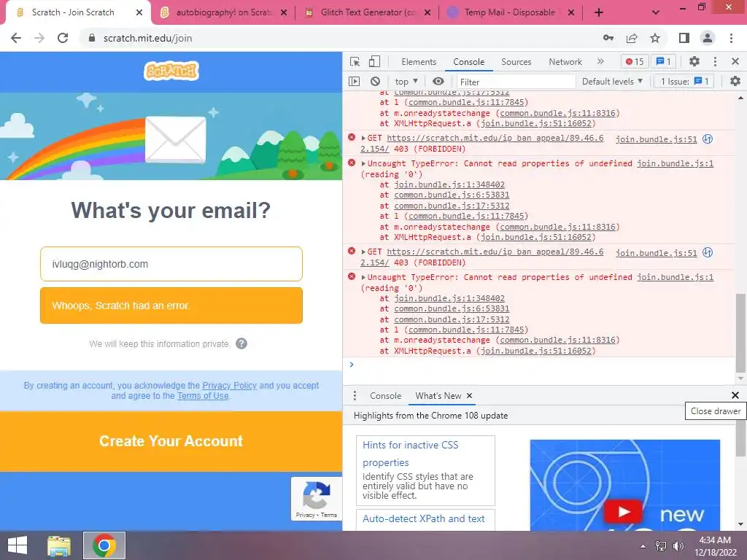Toggle the browser side panel icon
Screen dimensions: 747x560
[x=684, y=38]
